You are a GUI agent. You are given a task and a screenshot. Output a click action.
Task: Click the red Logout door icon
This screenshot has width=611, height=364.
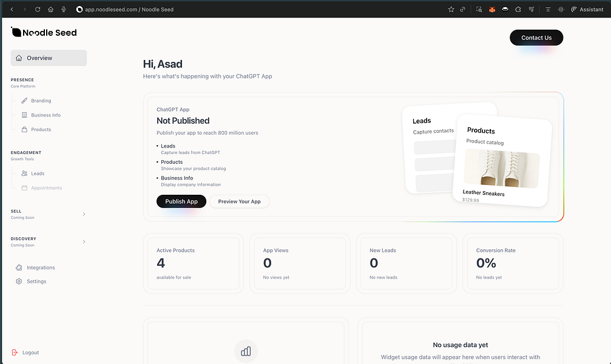(x=15, y=352)
